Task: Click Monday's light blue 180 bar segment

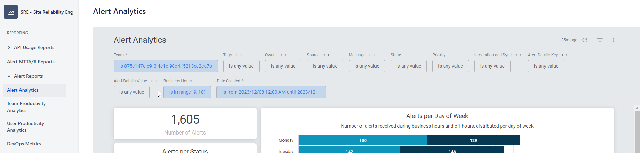Action: (x=363, y=140)
